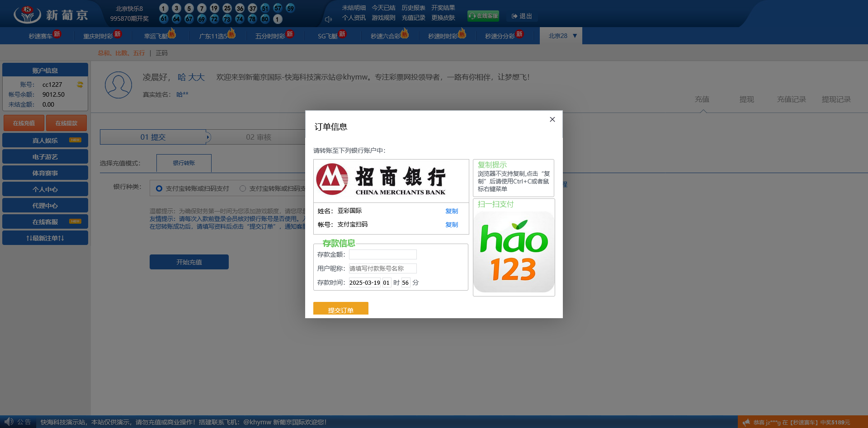Open 代理中心 in the sidebar
Viewport: 868px width, 428px height.
(x=45, y=205)
